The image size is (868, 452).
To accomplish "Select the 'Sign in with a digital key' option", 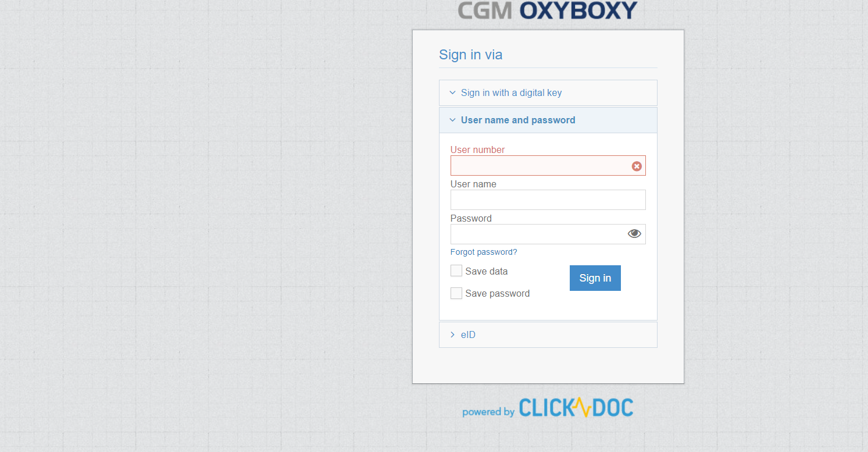I will pos(511,93).
